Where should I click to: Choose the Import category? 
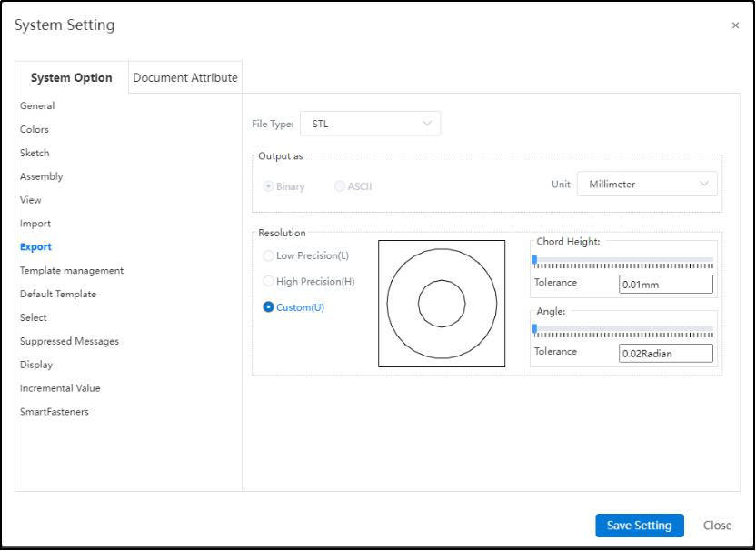(x=35, y=224)
